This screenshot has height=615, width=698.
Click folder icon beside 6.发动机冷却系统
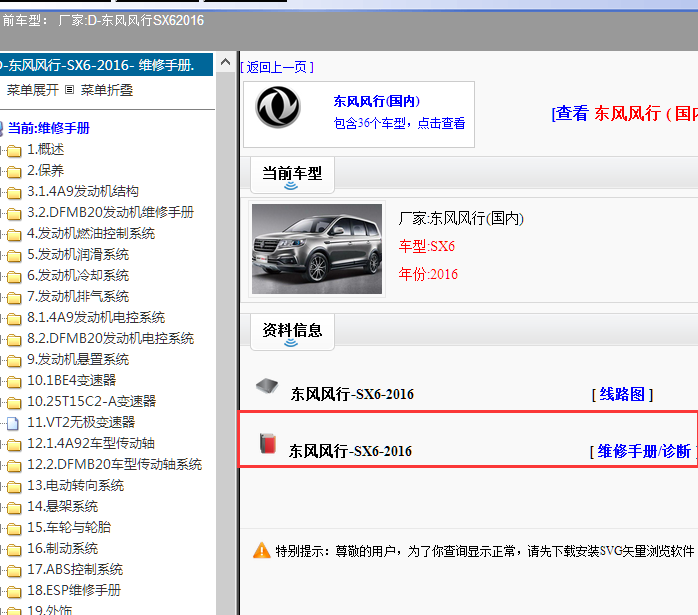(x=14, y=277)
